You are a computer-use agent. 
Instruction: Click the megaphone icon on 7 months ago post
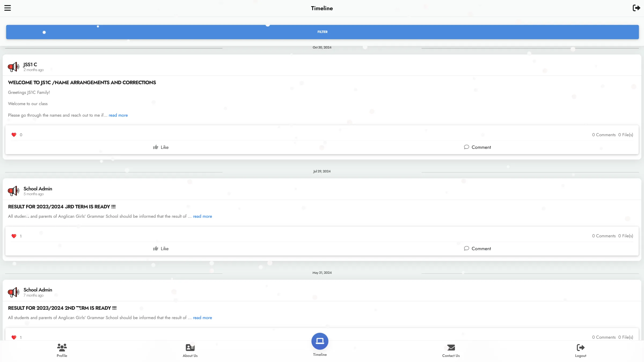(14, 292)
